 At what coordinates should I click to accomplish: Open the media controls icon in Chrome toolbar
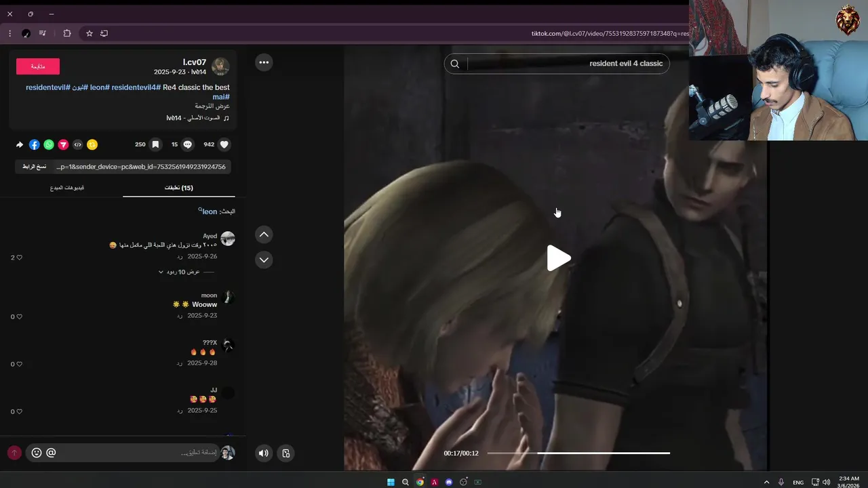click(43, 33)
